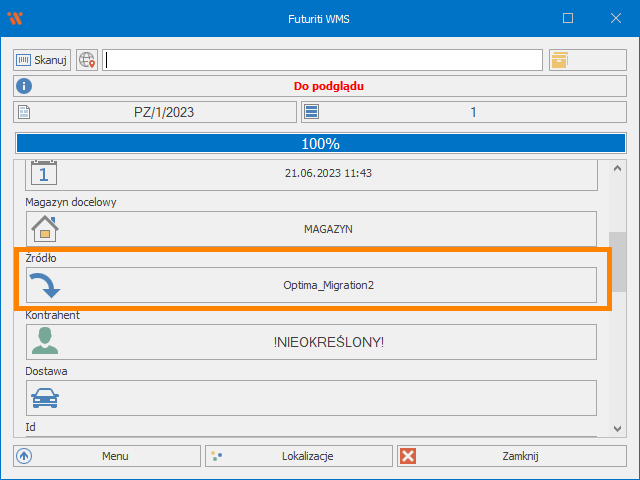This screenshot has width=640, height=480.
Task: Click the list icon beside count 1
Action: click(x=311, y=112)
